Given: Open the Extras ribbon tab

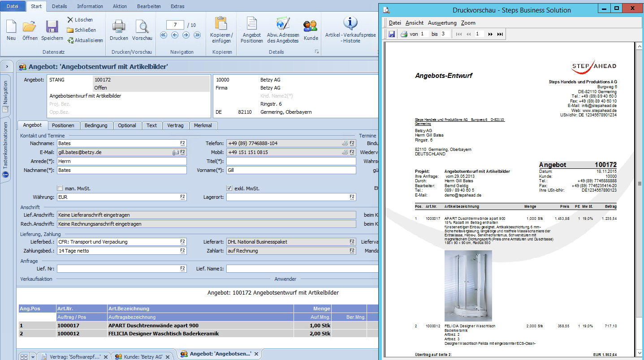Looking at the screenshot, I should (177, 6).
